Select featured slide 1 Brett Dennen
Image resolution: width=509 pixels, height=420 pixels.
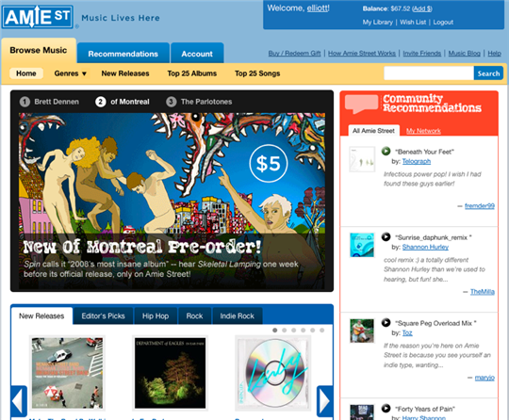49,102
